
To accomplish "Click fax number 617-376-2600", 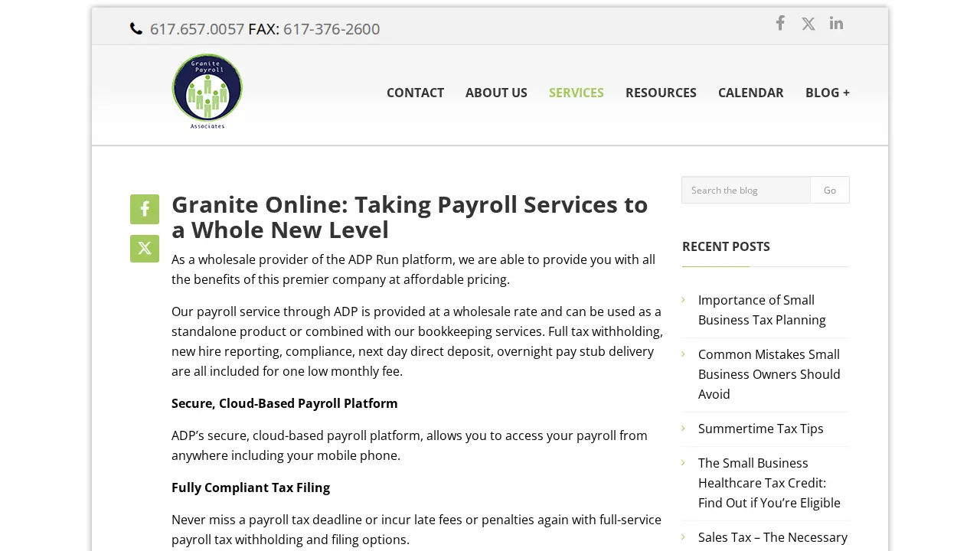I will pos(332,29).
